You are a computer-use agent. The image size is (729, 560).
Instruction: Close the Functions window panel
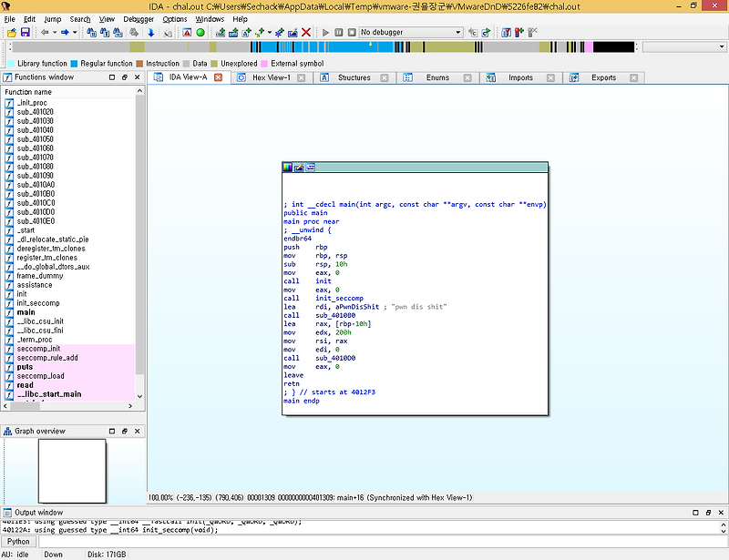point(137,76)
